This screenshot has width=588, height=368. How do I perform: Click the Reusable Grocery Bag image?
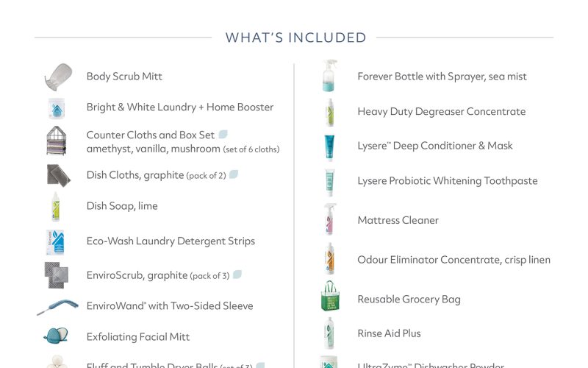click(329, 298)
